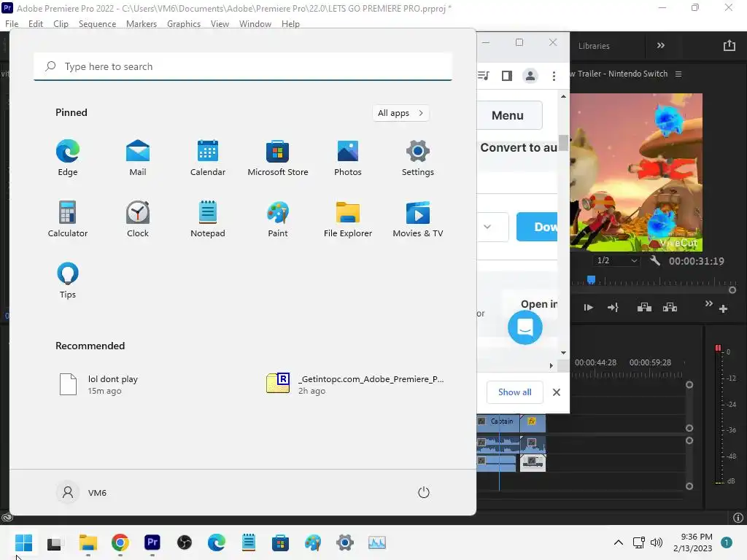Open the taskbar clock showing 9:36 PM
The image size is (747, 560).
point(693,542)
